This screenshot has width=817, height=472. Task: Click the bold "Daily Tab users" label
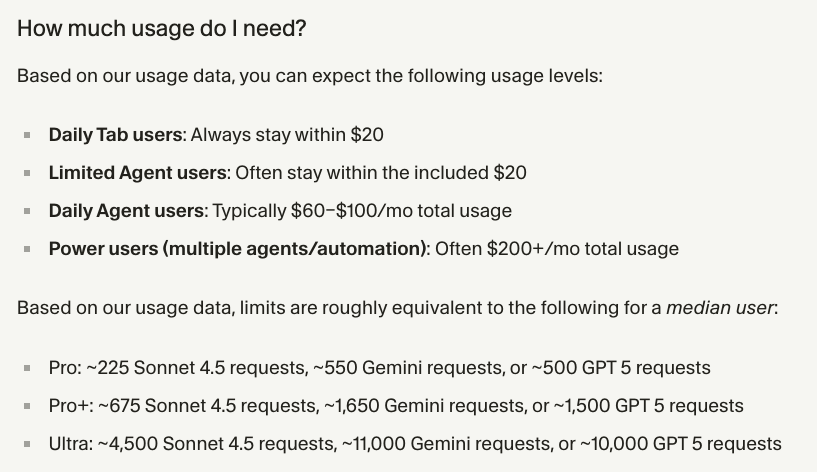pos(117,134)
